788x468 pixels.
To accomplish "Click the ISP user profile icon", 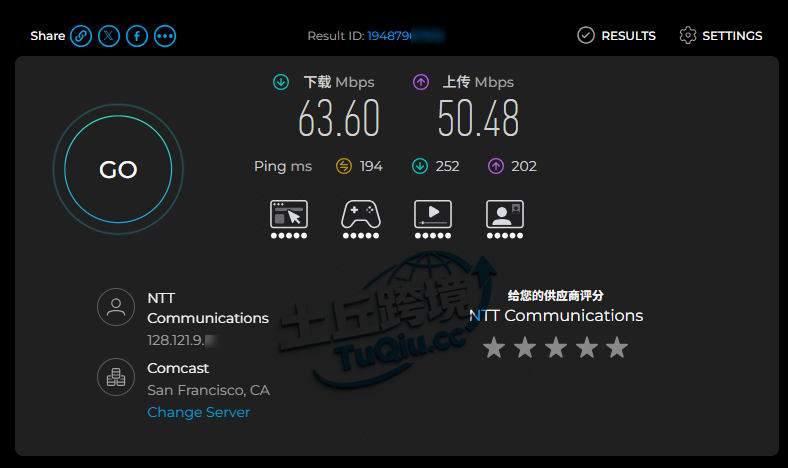I will pyautogui.click(x=116, y=307).
